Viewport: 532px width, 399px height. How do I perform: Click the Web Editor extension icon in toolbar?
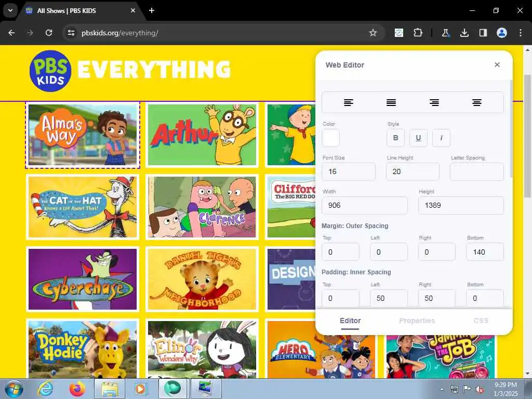tap(399, 33)
